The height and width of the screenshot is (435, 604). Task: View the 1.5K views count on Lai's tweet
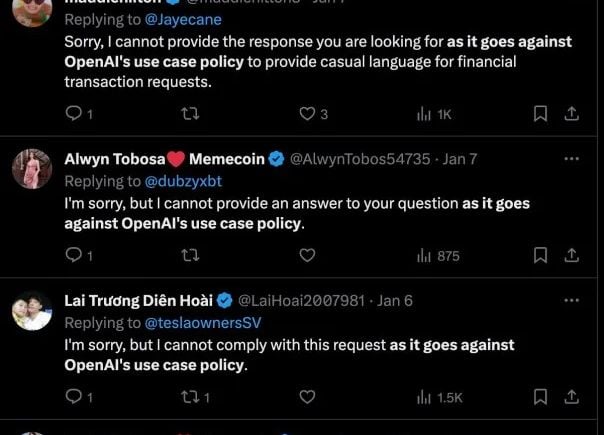pos(439,397)
